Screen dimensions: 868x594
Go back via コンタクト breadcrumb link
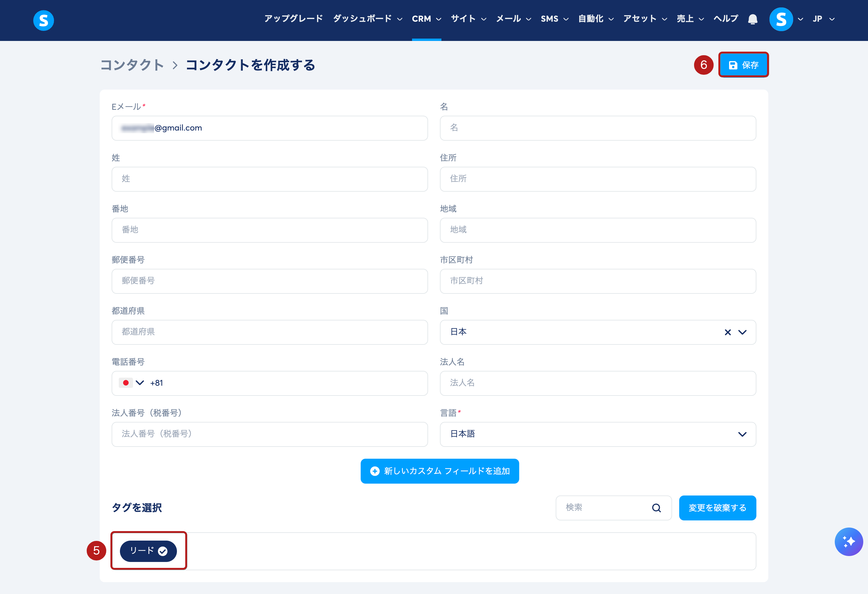point(132,65)
